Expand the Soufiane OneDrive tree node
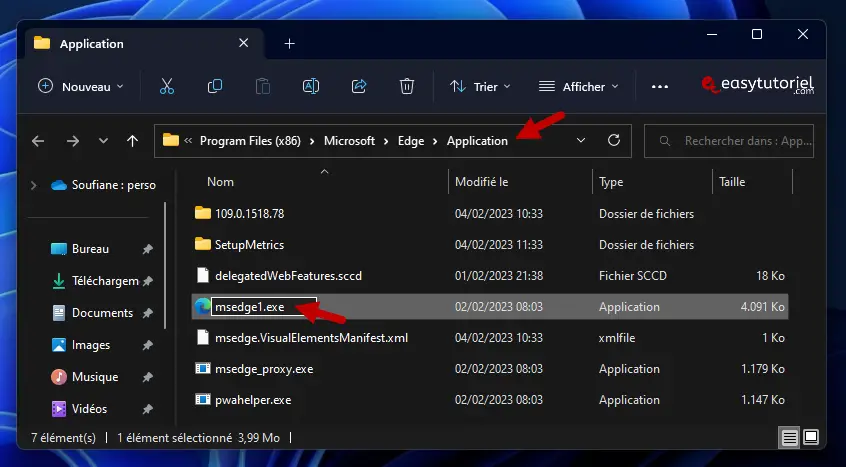The width and height of the screenshot is (846, 467). click(34, 185)
